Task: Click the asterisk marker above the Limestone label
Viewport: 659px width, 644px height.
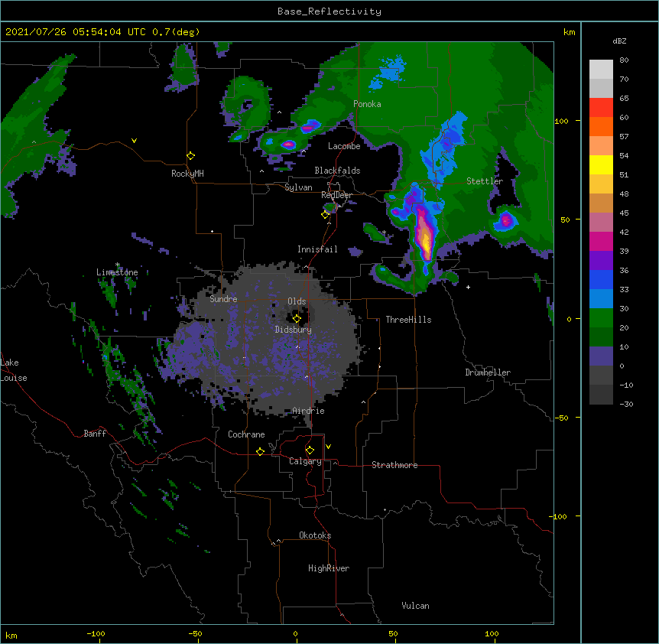Action: click(x=117, y=265)
